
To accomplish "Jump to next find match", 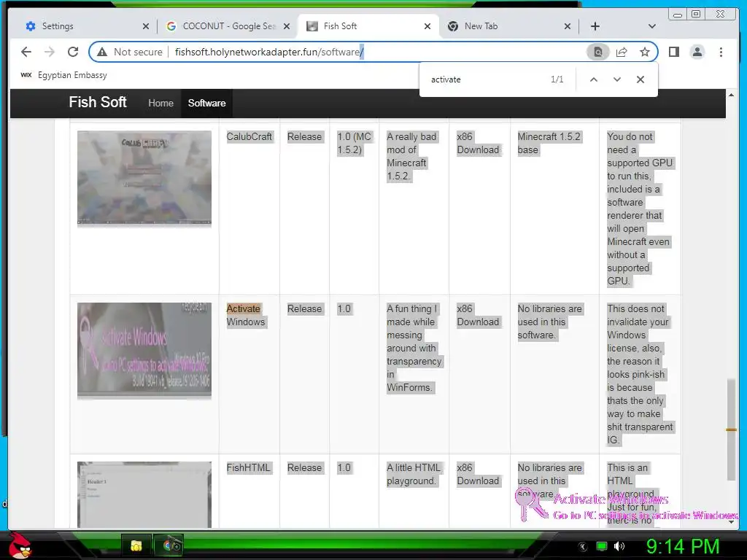I will click(x=617, y=79).
